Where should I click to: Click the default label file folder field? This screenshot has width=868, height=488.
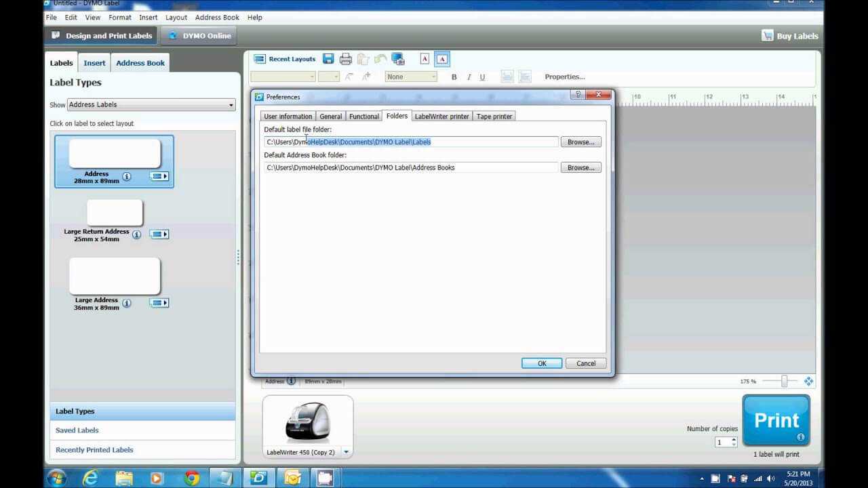click(411, 142)
